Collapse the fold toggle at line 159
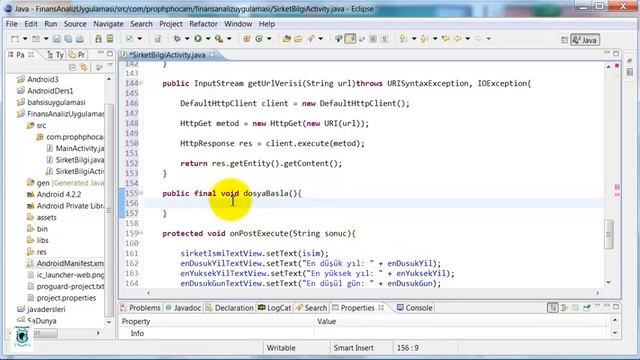 tap(141, 233)
